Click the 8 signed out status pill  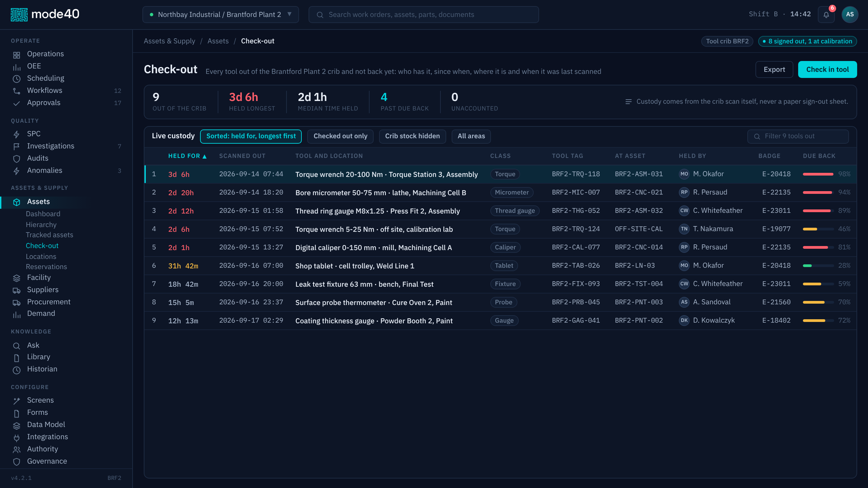(x=807, y=41)
